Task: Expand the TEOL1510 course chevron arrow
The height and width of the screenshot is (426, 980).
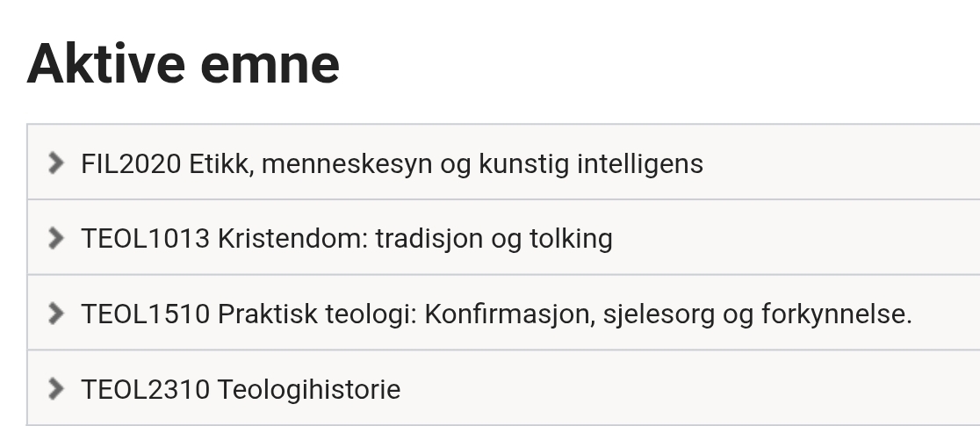Action: coord(56,314)
